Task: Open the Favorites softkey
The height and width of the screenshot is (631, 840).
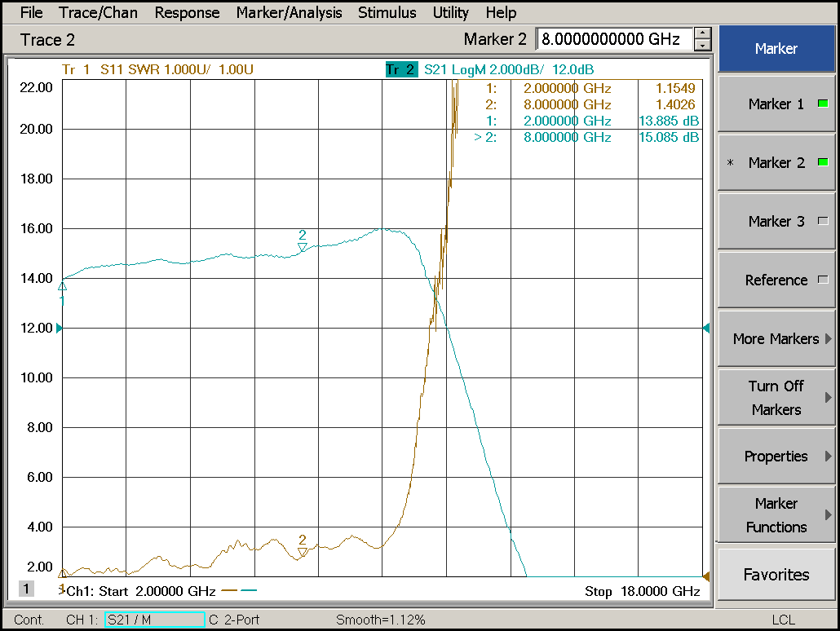Action: 776,574
